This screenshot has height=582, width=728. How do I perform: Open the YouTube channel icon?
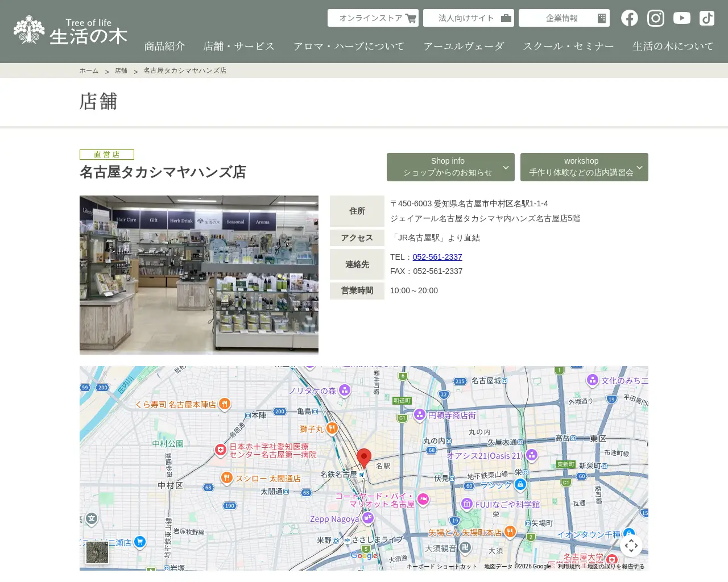tap(681, 18)
